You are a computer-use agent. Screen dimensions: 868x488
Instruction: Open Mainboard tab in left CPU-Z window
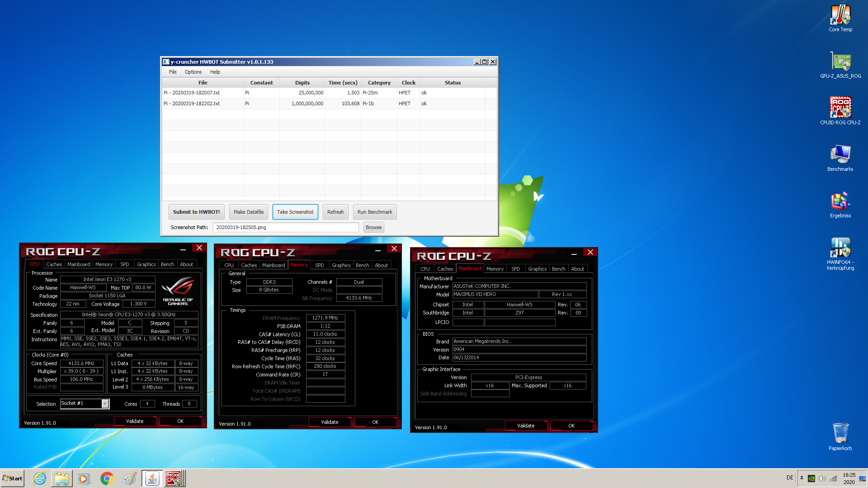(x=79, y=264)
